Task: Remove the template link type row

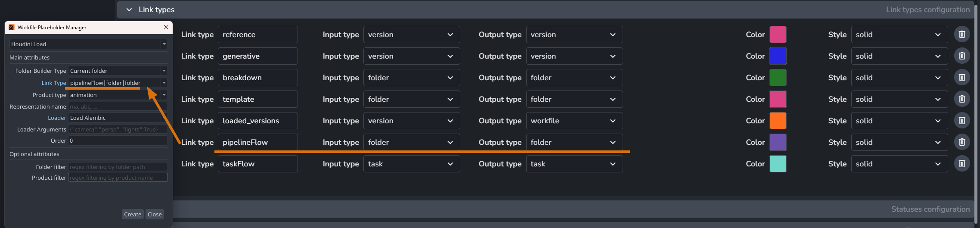Action: point(962,99)
